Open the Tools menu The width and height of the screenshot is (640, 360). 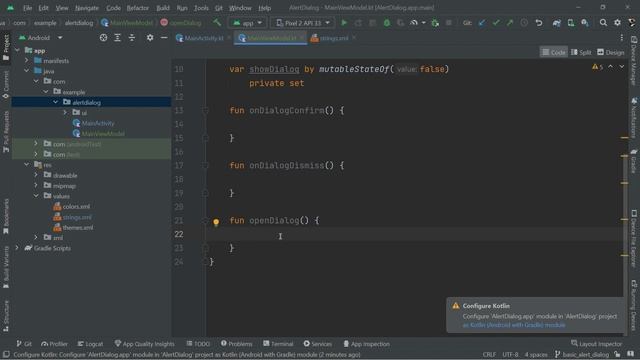pyautogui.click(x=201, y=8)
